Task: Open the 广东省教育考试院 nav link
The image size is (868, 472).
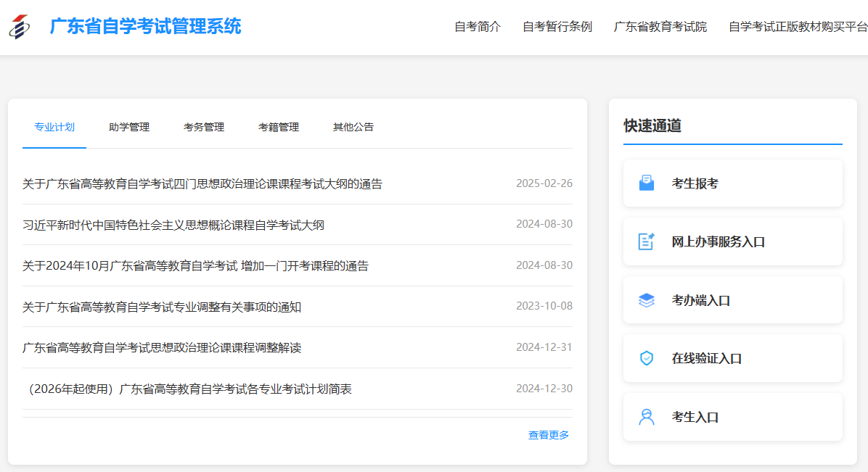Action: tap(660, 27)
